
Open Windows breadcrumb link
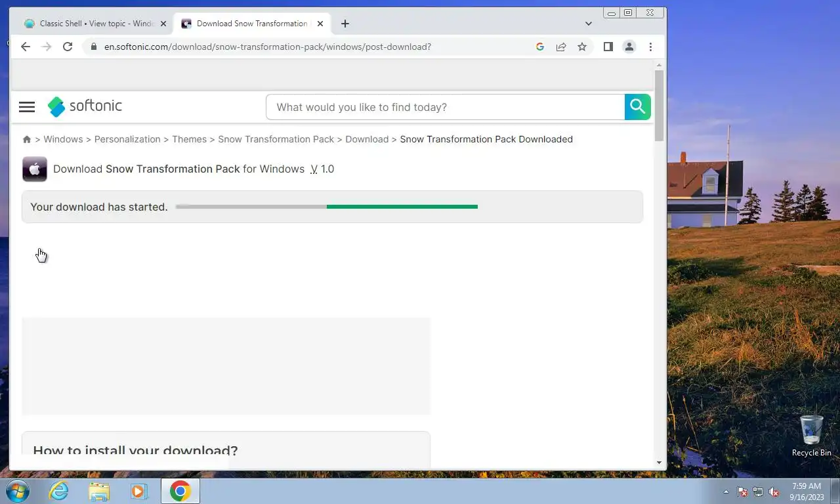(63, 139)
